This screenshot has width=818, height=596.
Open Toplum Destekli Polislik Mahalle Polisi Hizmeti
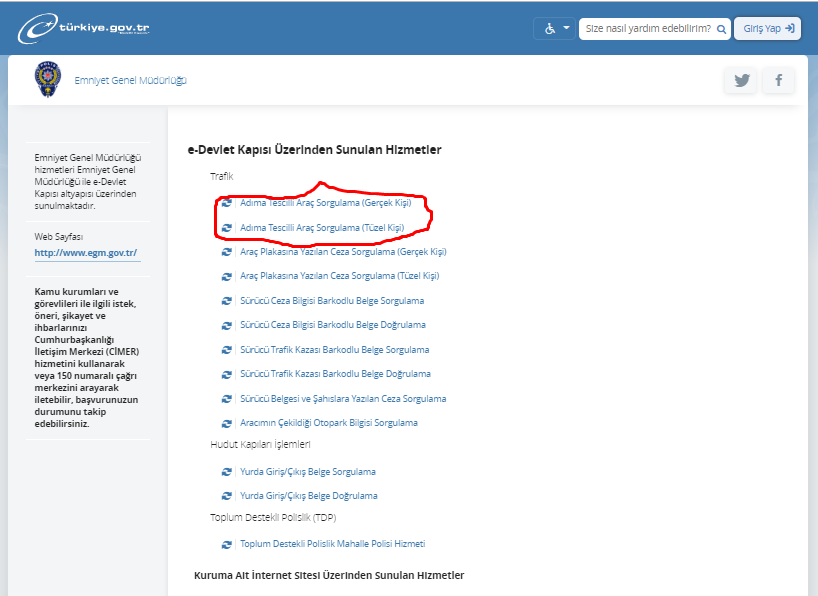(x=332, y=544)
